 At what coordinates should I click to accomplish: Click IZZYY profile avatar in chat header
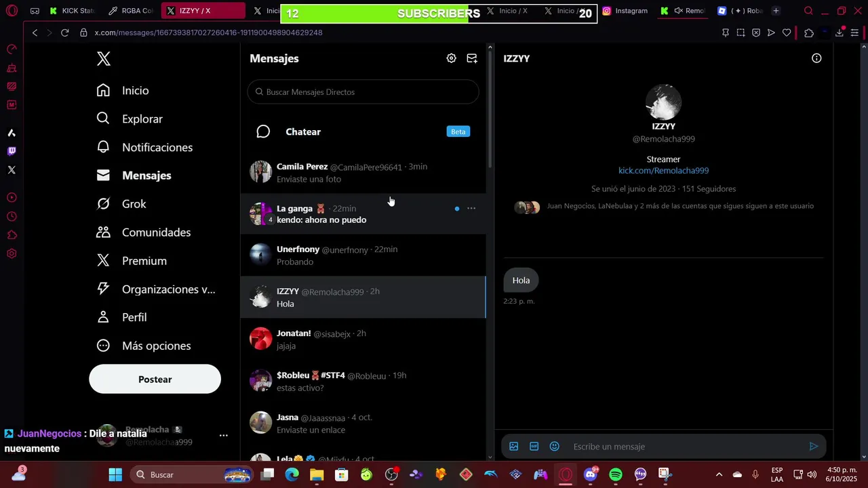click(663, 102)
